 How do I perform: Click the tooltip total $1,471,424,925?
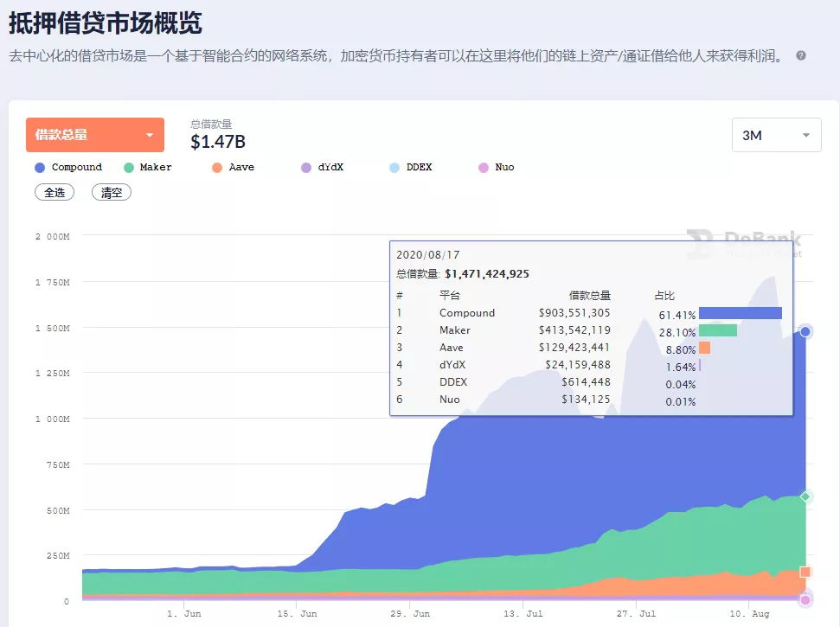coord(487,274)
